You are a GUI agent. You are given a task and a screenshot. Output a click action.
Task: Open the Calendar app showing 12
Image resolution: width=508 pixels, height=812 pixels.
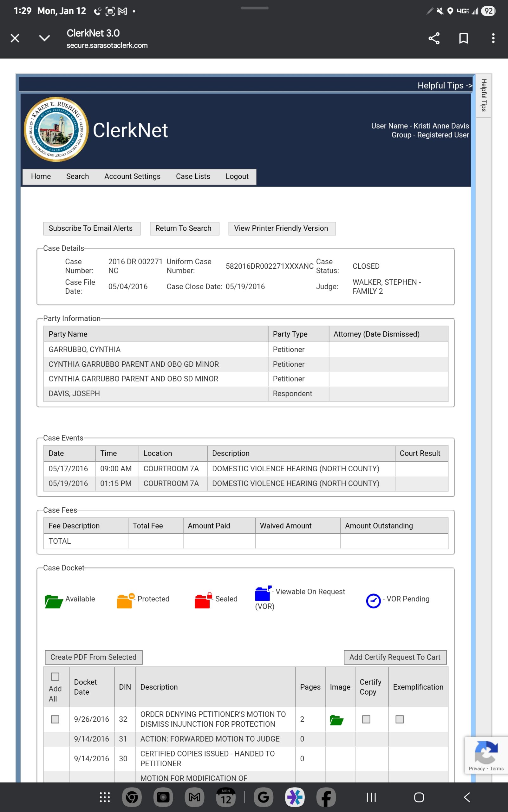pyautogui.click(x=226, y=797)
